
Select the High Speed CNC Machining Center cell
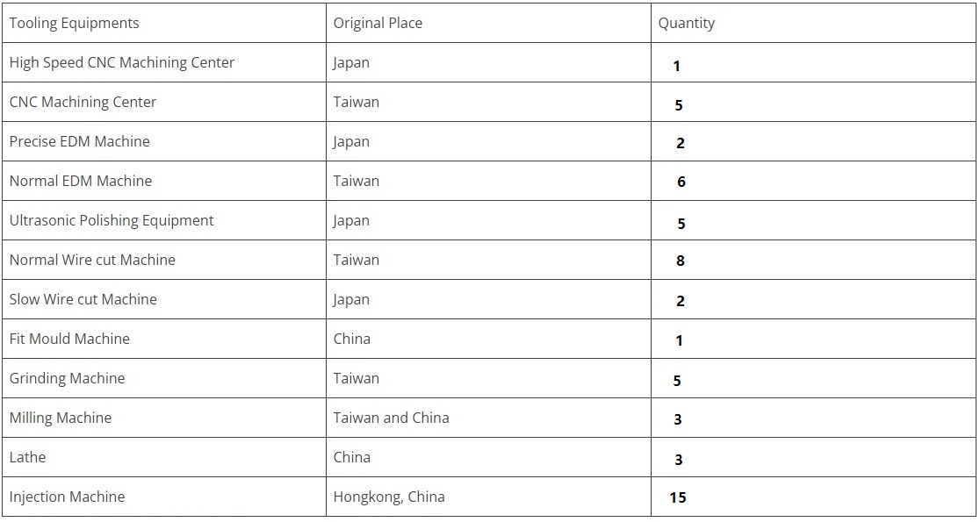(x=122, y=63)
